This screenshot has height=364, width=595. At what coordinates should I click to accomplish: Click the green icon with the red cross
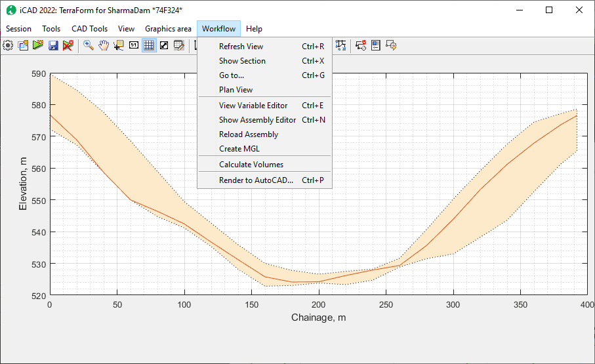[x=68, y=45]
